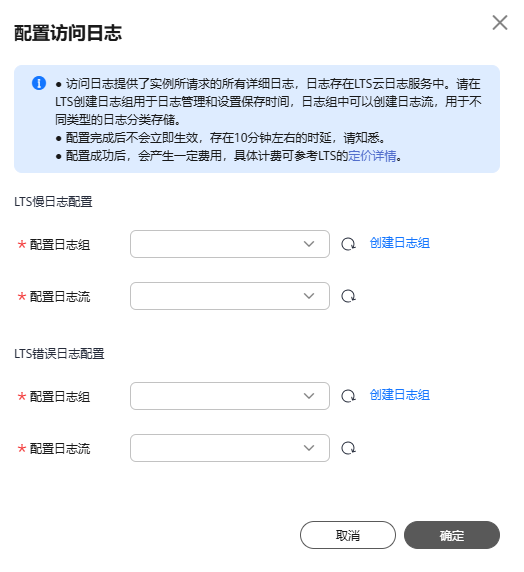This screenshot has width=524, height=572.
Task: Refresh the slow-log 配置日志流 list
Action: coord(348,296)
